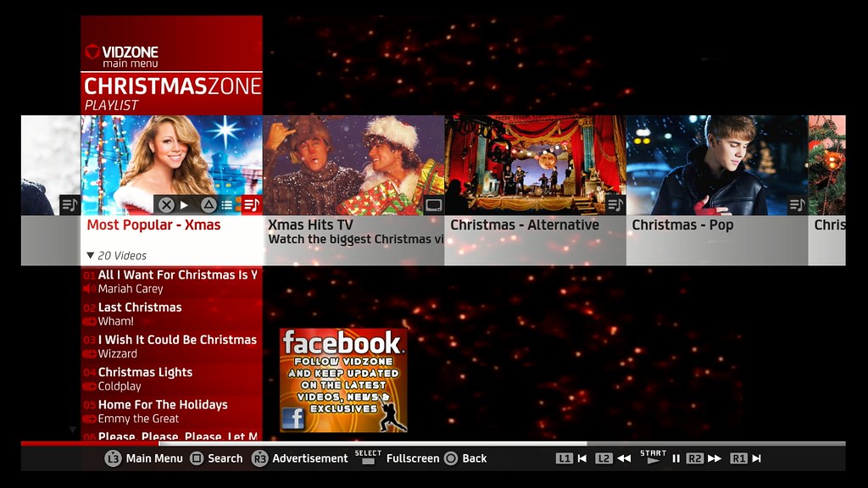Viewport: 868px width, 488px height.
Task: Click the Main Menu label
Action: (154, 458)
